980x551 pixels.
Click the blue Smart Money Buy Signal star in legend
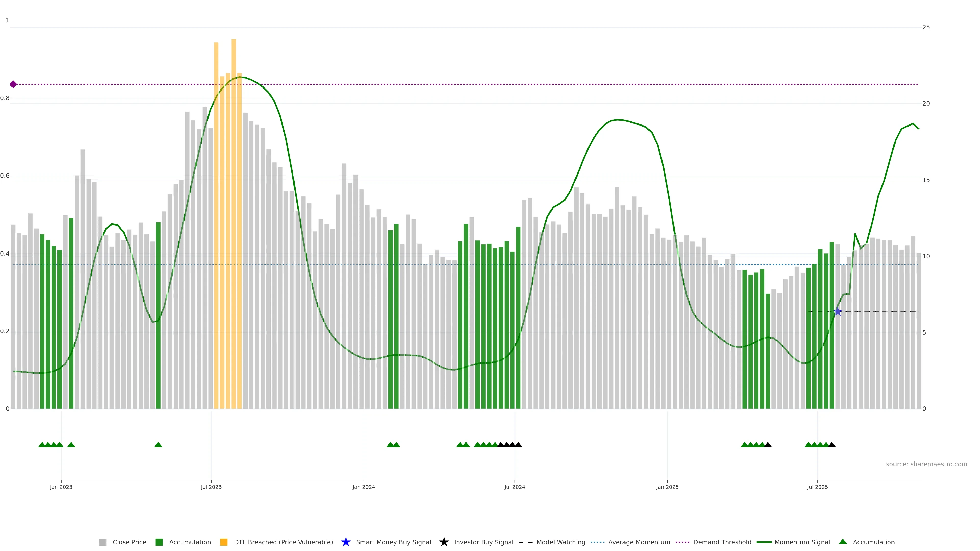pyautogui.click(x=346, y=542)
